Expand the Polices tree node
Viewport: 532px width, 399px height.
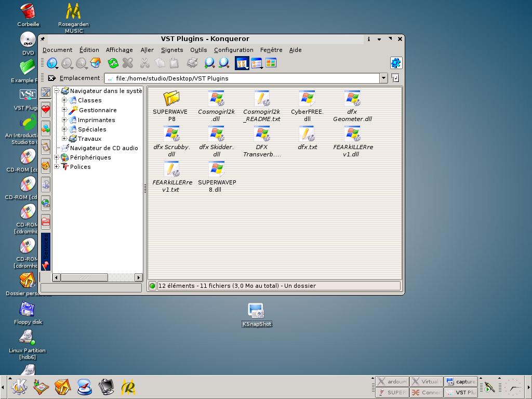click(57, 167)
